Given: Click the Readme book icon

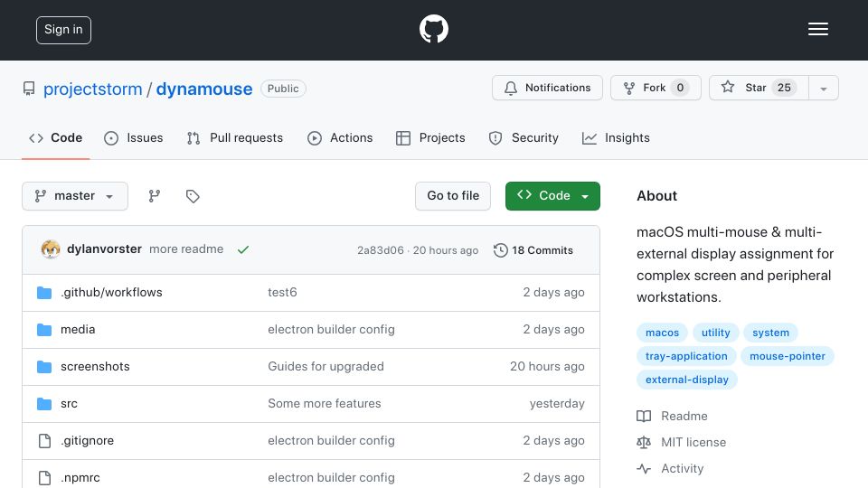Looking at the screenshot, I should click(644, 416).
